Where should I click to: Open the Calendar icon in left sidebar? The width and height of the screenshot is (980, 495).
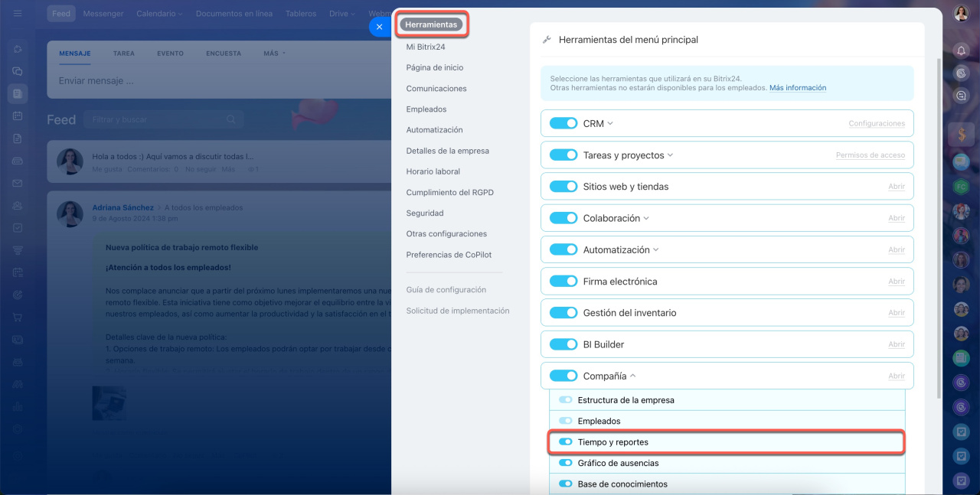pos(17,116)
